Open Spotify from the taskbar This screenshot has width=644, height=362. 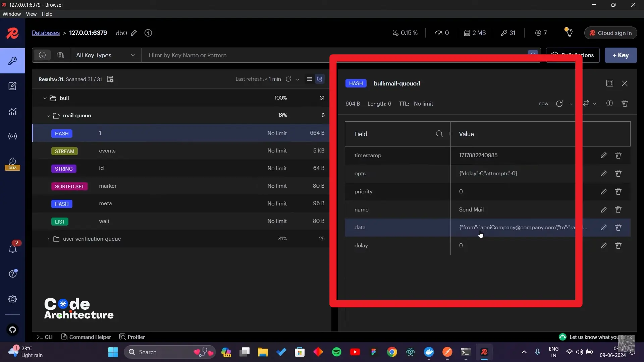point(336,352)
